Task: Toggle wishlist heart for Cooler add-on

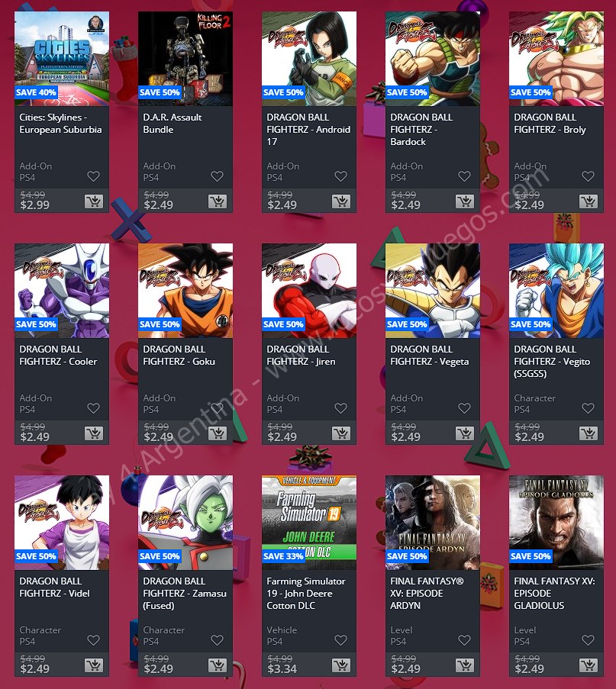Action: 93,408
